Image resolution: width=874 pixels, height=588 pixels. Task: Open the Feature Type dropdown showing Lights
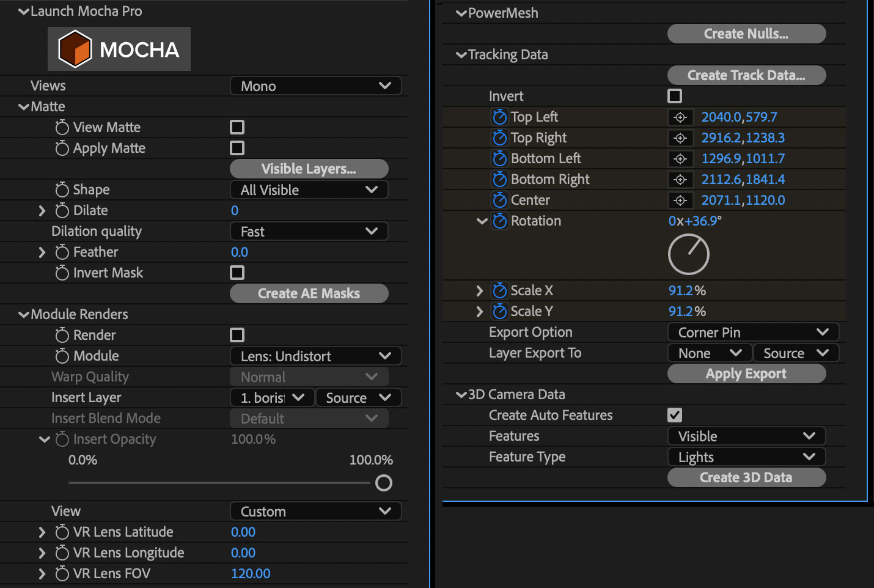[747, 457]
